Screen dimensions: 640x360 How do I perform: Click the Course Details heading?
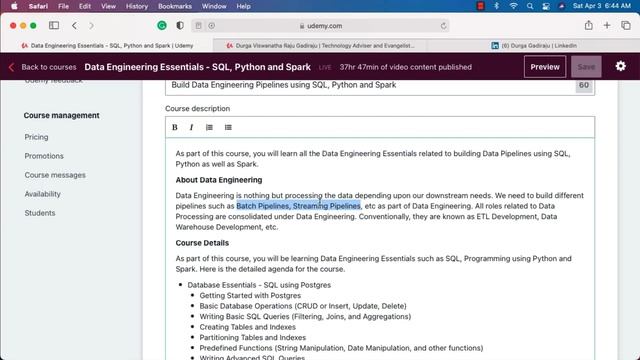pos(202,243)
